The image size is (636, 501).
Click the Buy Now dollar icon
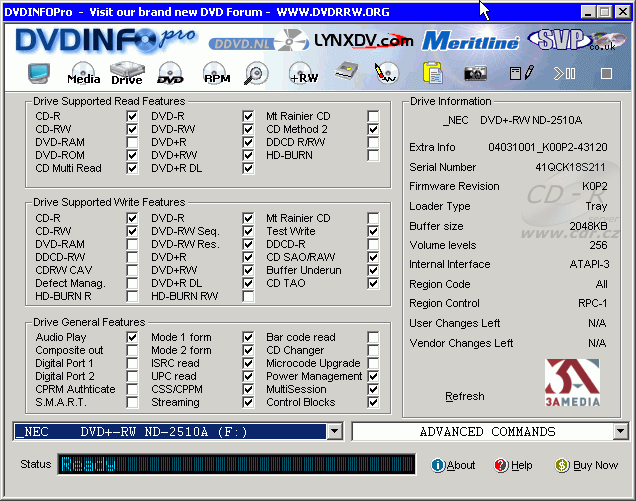(562, 465)
